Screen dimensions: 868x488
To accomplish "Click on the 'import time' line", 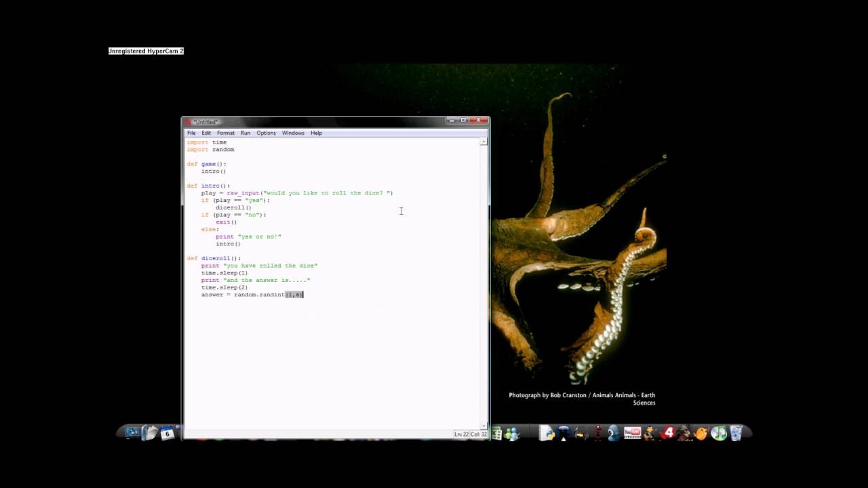I will [x=207, y=142].
